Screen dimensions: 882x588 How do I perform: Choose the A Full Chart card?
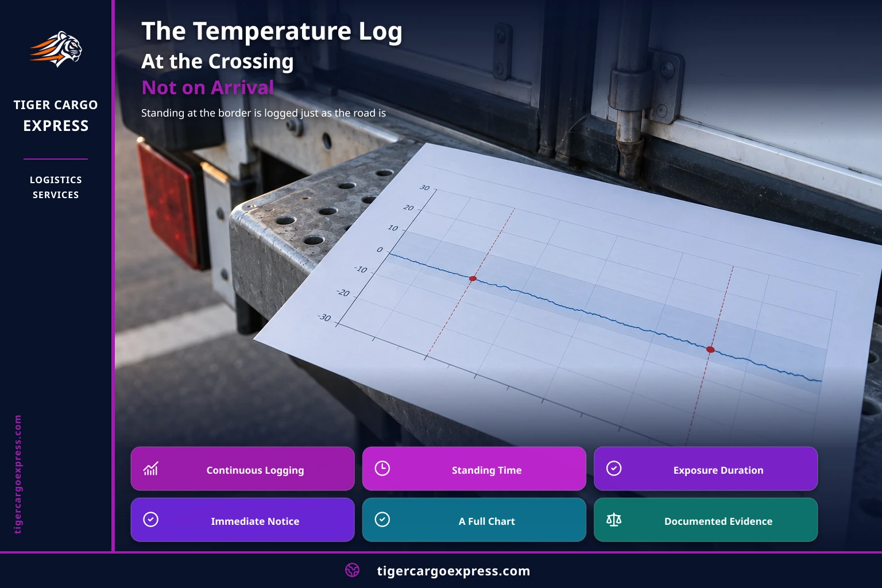[x=474, y=520]
